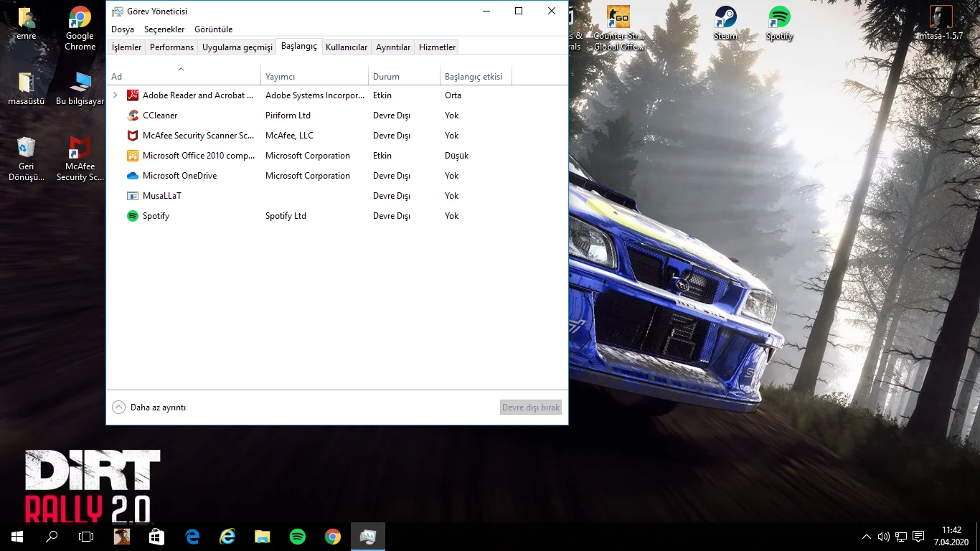Click OneDrive's Microsoft Corporation publisher cell
The height and width of the screenshot is (551, 980).
[x=308, y=176]
